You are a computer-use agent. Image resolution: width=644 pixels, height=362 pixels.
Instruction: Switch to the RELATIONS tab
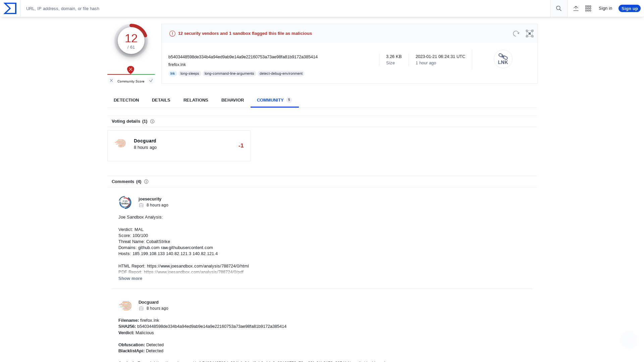pos(196,100)
